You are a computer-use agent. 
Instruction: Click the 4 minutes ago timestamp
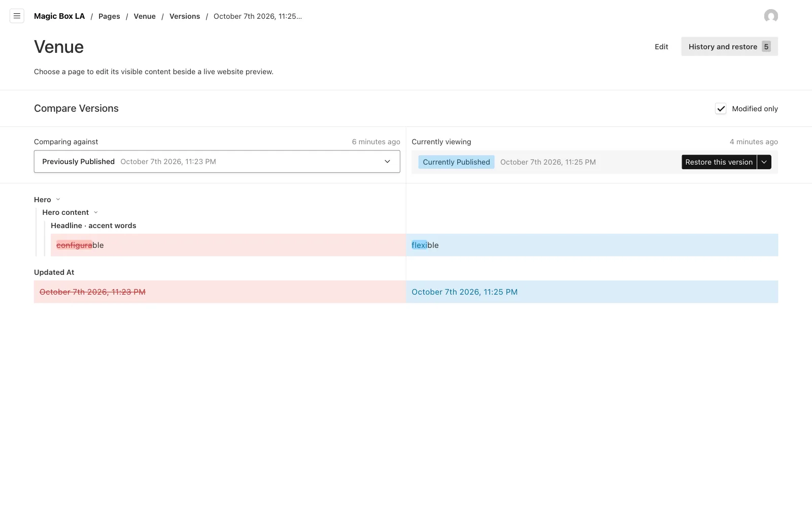point(754,142)
